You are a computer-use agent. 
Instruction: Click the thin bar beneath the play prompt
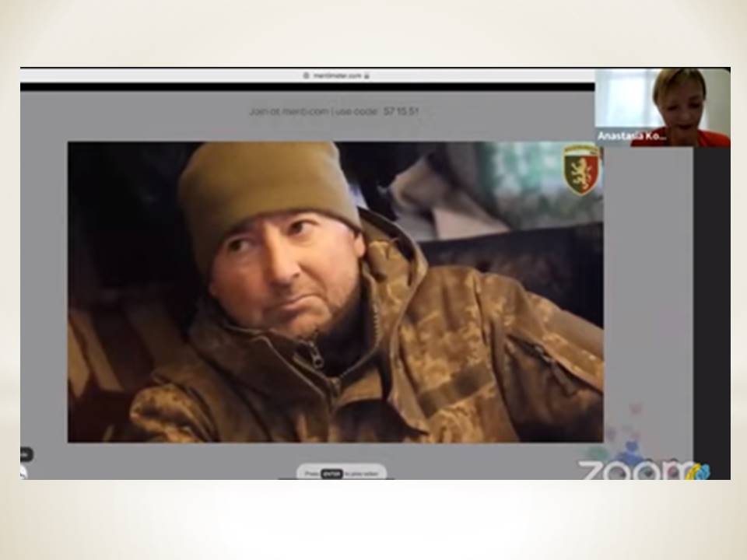[336, 478]
